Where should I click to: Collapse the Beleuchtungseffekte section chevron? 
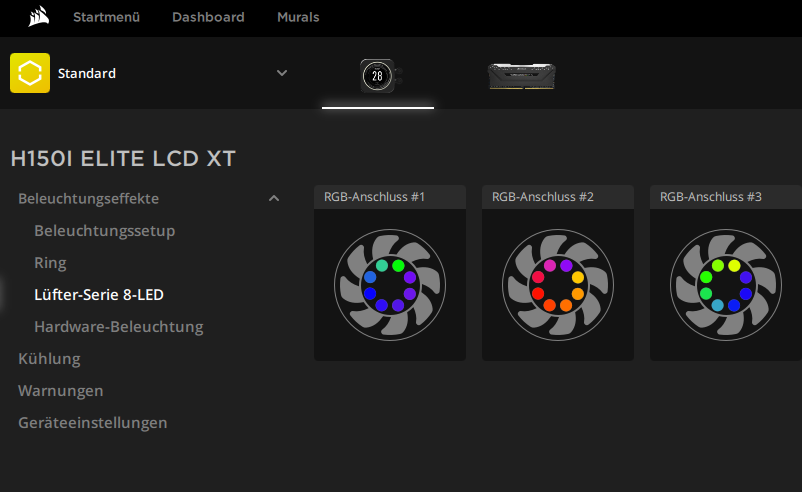pyautogui.click(x=274, y=198)
